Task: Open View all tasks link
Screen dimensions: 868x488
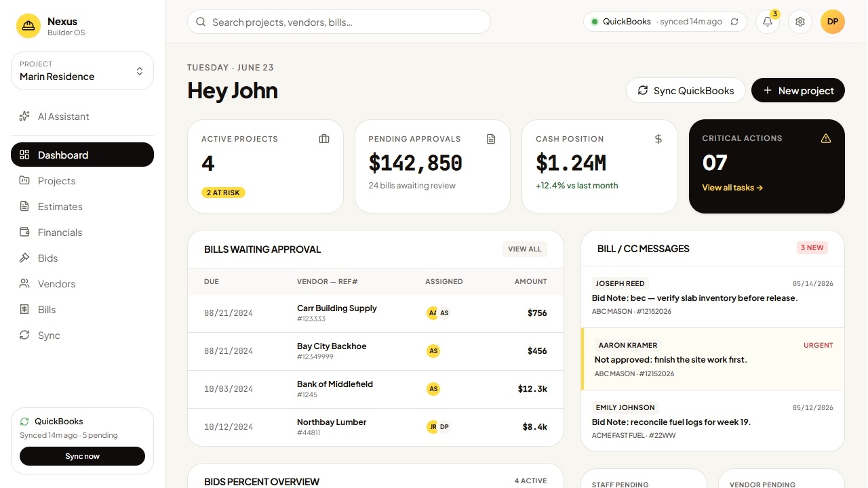Action: [x=732, y=188]
